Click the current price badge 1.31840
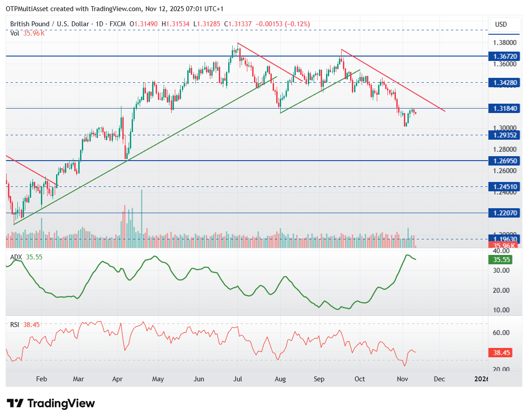This screenshot has height=420, width=528. point(504,108)
